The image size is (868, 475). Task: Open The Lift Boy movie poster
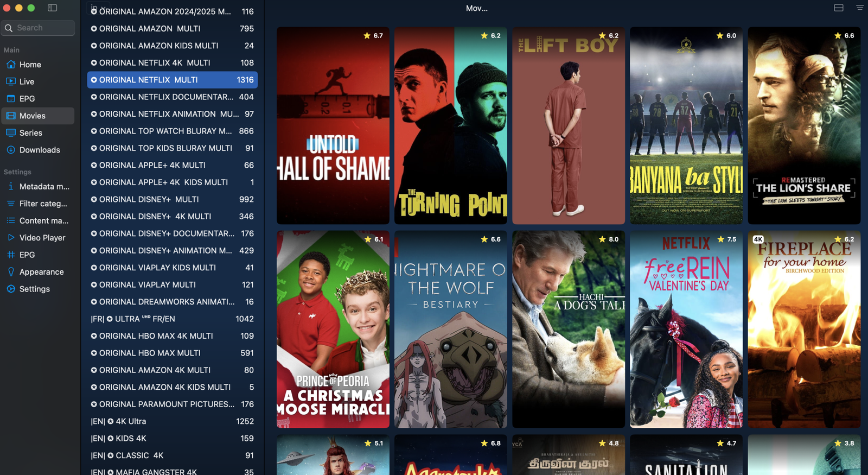(x=568, y=125)
